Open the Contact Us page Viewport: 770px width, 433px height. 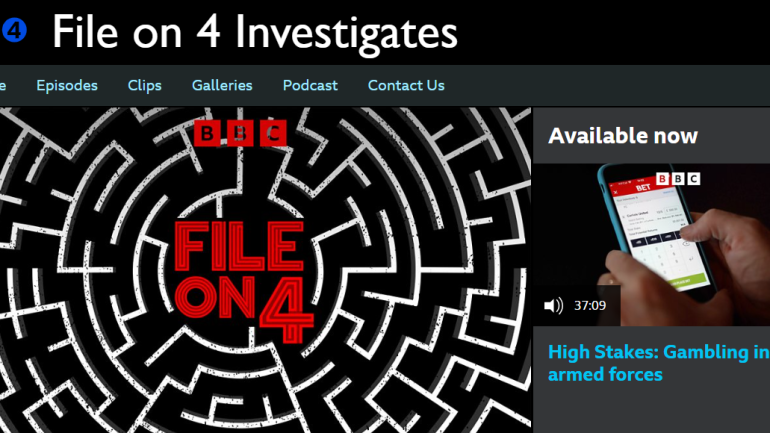(x=406, y=85)
